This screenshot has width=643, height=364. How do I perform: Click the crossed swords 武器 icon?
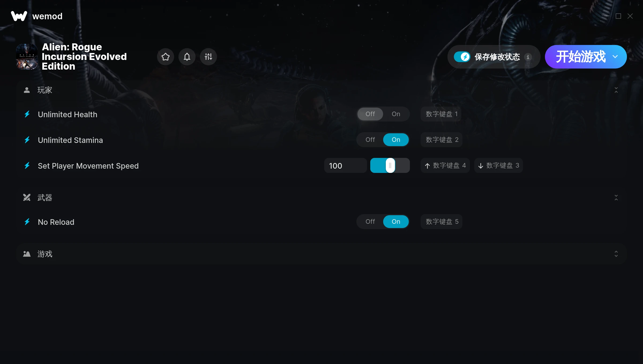pos(27,198)
